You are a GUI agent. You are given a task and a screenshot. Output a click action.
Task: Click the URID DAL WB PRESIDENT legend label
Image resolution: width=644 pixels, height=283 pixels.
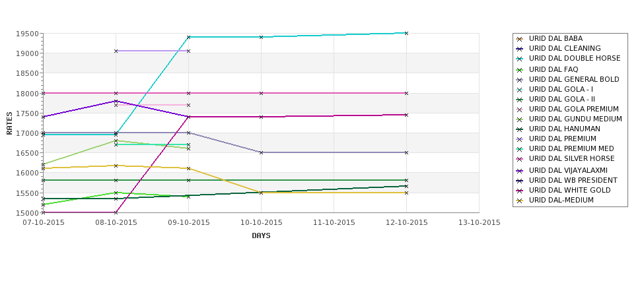pyautogui.click(x=573, y=181)
